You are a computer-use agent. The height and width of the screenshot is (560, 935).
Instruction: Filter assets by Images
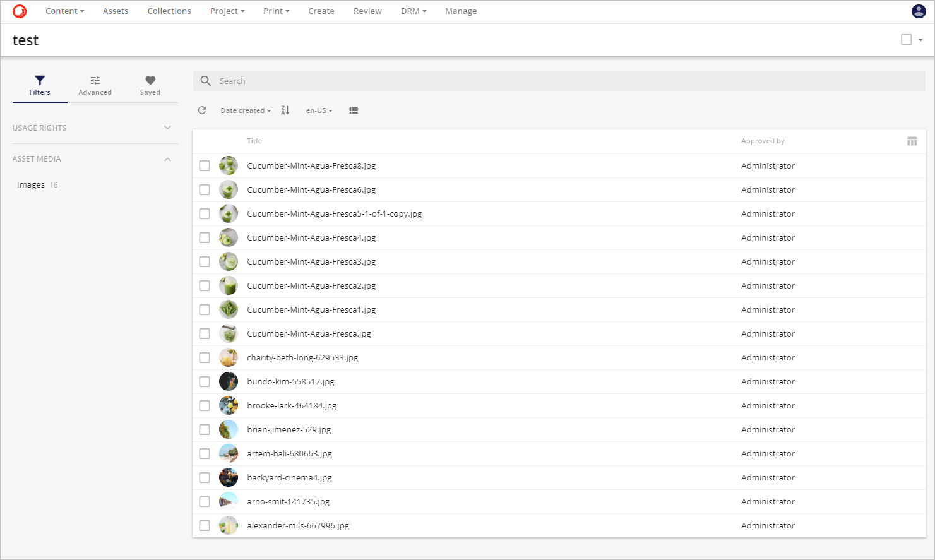click(30, 184)
